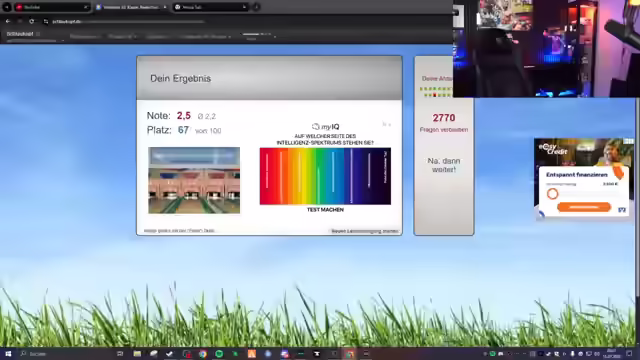Click the TEST MACHEN link under spectrum

325,210
